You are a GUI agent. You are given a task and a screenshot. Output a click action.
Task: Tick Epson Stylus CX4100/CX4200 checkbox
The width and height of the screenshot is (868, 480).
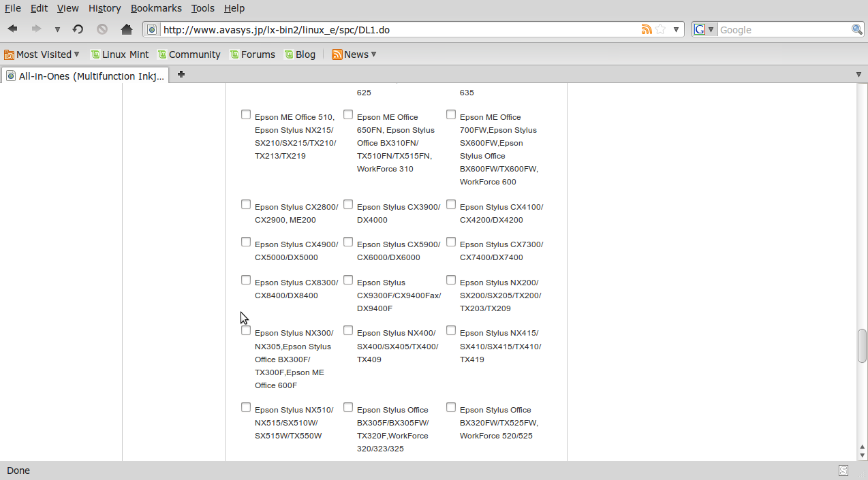451,204
